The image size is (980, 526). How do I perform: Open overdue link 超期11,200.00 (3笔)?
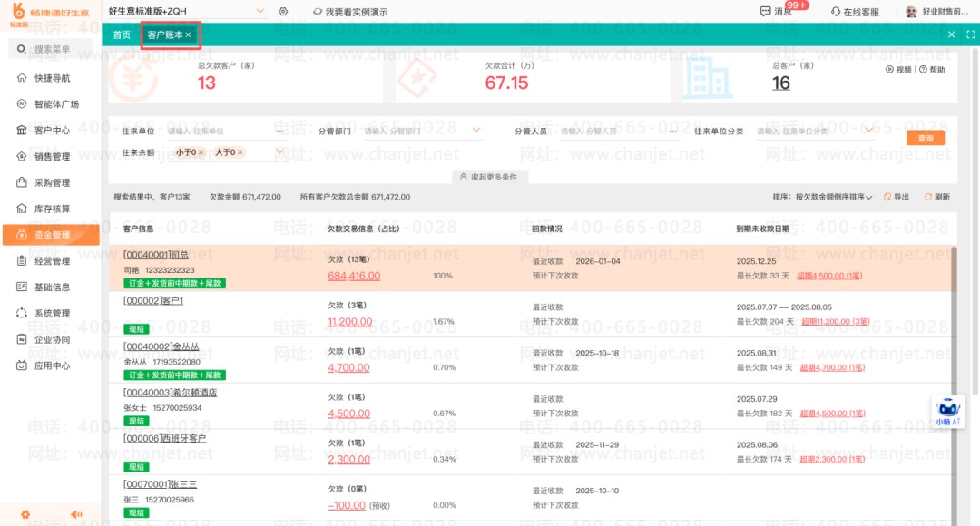pyautogui.click(x=835, y=322)
